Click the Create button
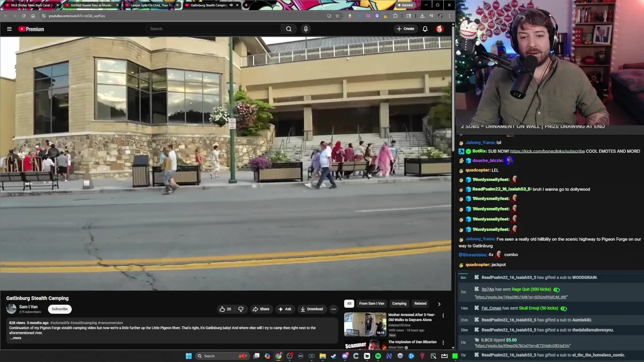Screen dimensions: 644x362 coord(406,29)
